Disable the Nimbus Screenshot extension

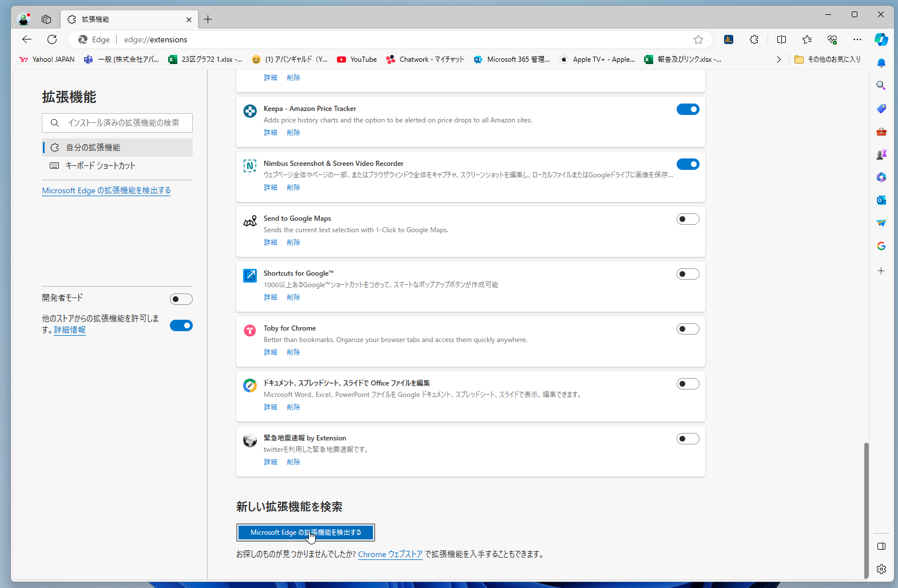point(688,164)
